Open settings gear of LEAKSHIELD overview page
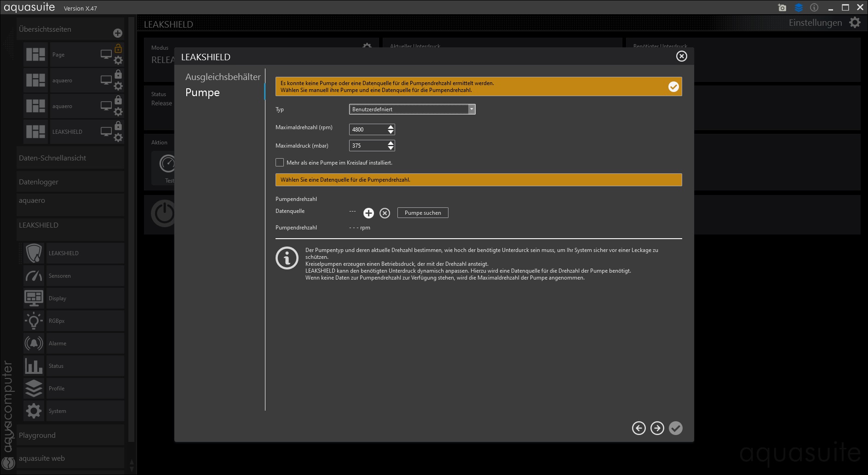The width and height of the screenshot is (868, 475). (118, 137)
